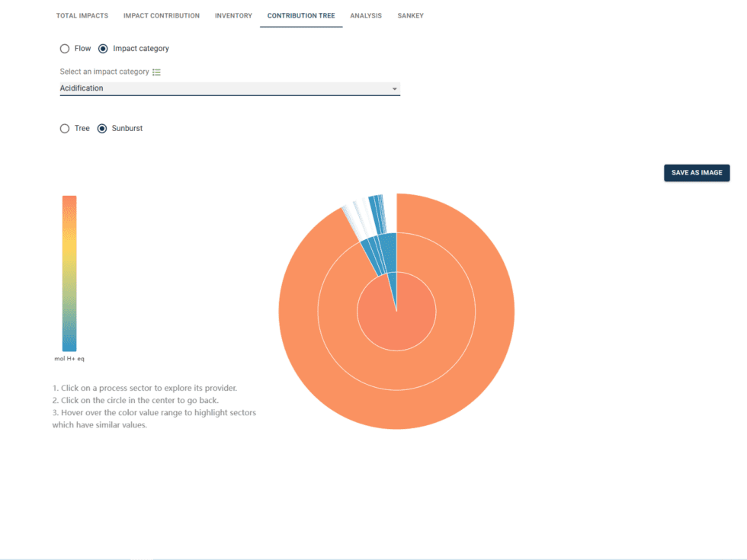The image size is (747, 560).
Task: Go to the Inventory tab
Action: click(x=233, y=16)
